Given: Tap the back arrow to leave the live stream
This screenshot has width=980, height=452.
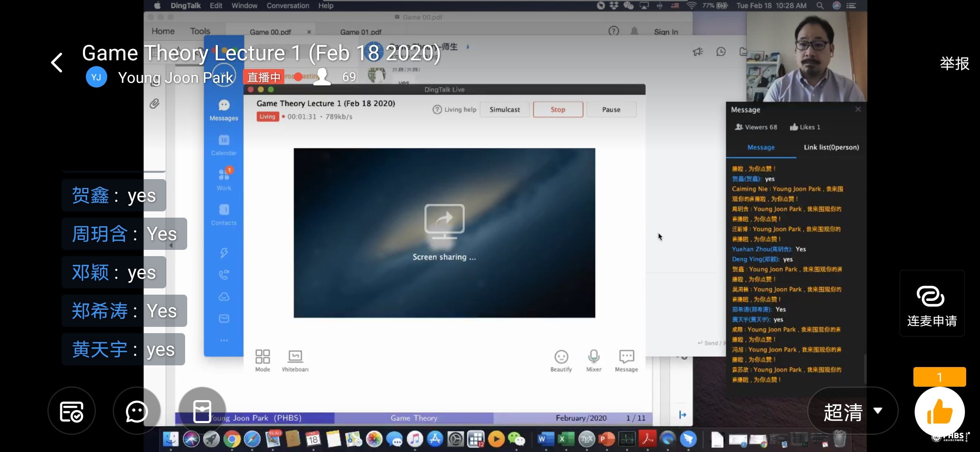Looking at the screenshot, I should pyautogui.click(x=57, y=63).
